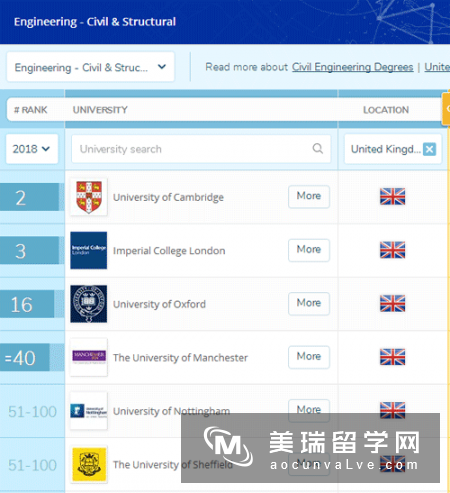Click the rank 16 badge

pyautogui.click(x=27, y=304)
